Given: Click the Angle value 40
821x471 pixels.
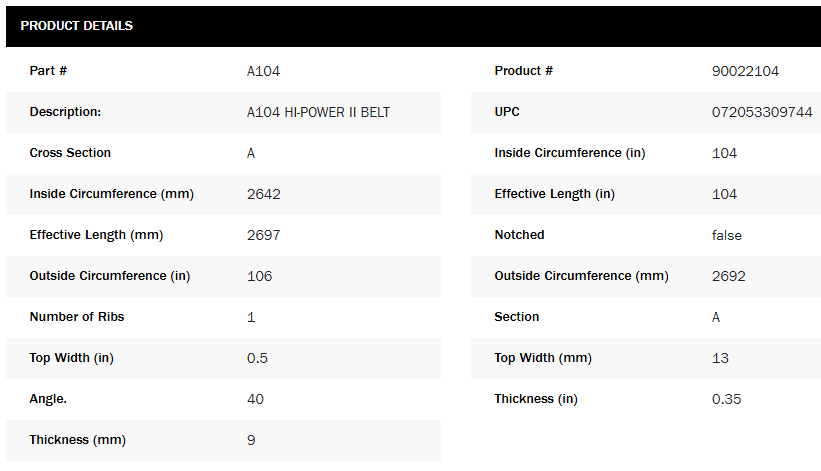Looking at the screenshot, I should (x=255, y=399).
